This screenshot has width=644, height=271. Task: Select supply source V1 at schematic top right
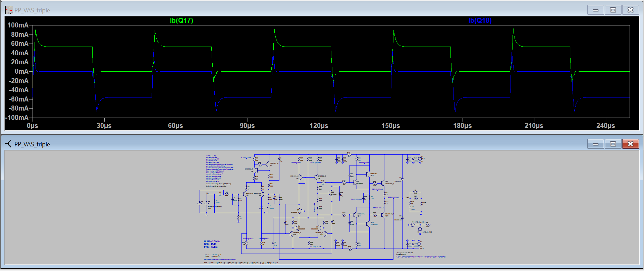pos(420,159)
